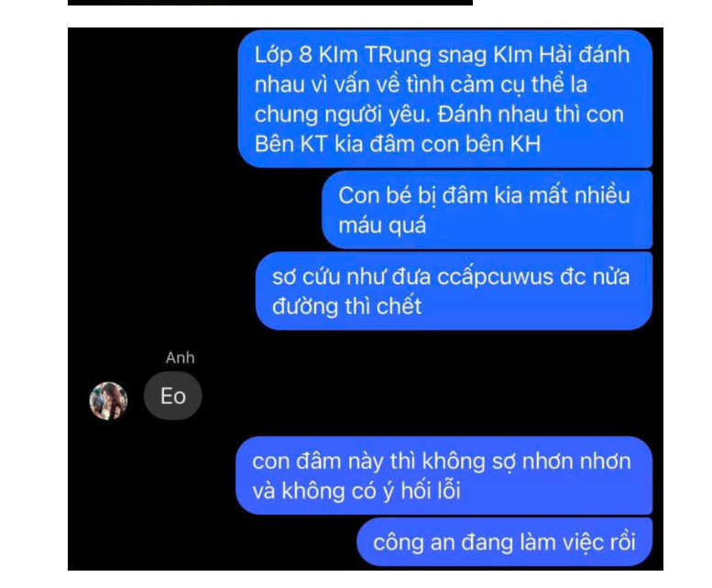Viewport: 712px width, 588px height.
Task: Click the abbreviation 'KH' ending first message
Action: (525, 145)
